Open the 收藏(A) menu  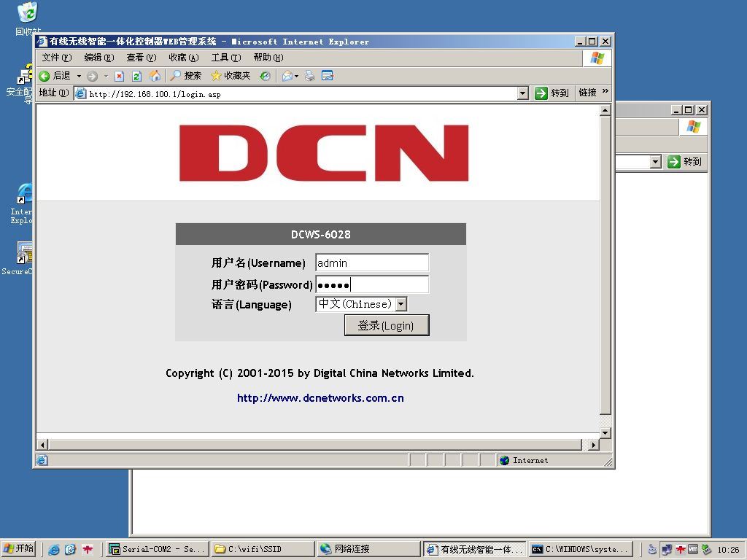183,58
